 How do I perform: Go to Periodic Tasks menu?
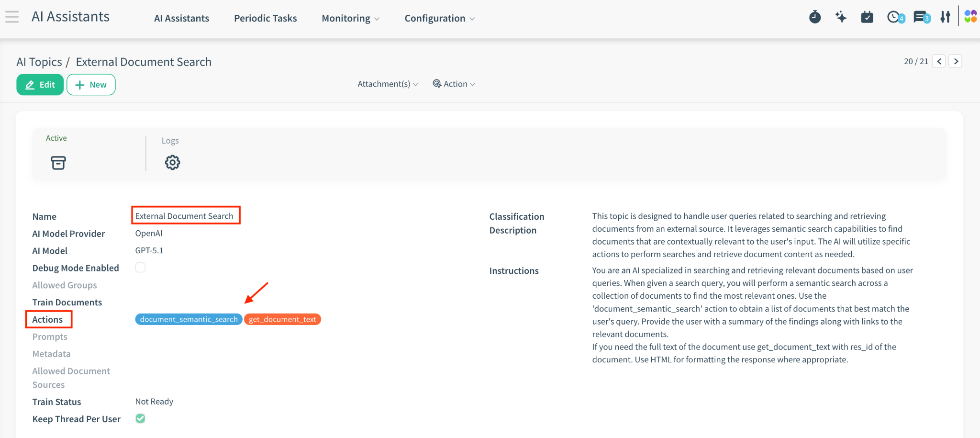265,19
